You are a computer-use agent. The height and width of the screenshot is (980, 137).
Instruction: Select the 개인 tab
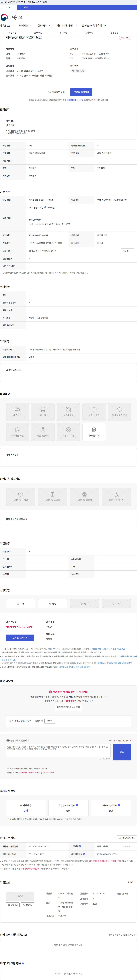tap(8, 7)
